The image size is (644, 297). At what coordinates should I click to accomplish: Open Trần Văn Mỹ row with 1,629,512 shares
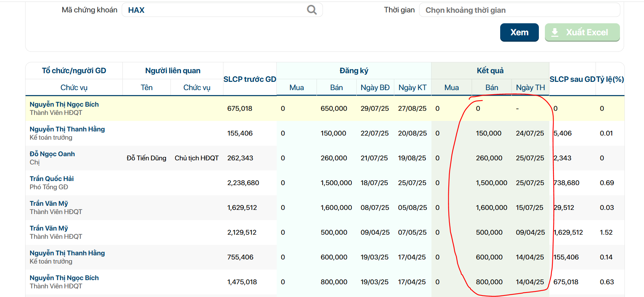coord(49,204)
